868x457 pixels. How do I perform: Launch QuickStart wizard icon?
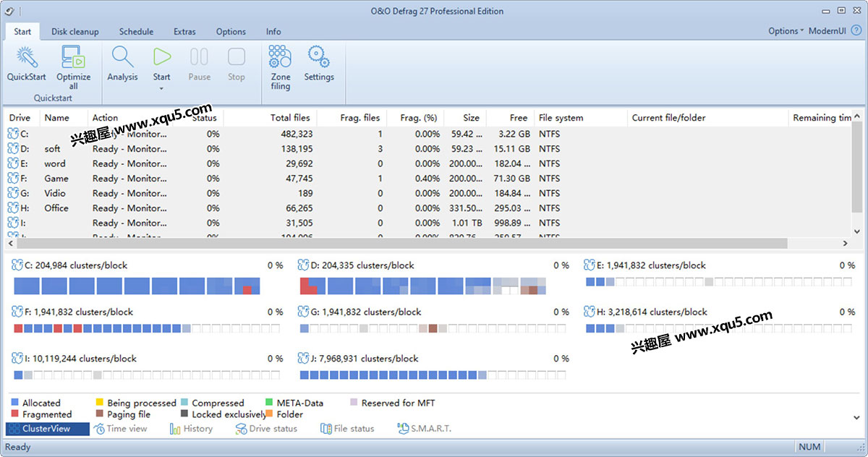[x=26, y=57]
